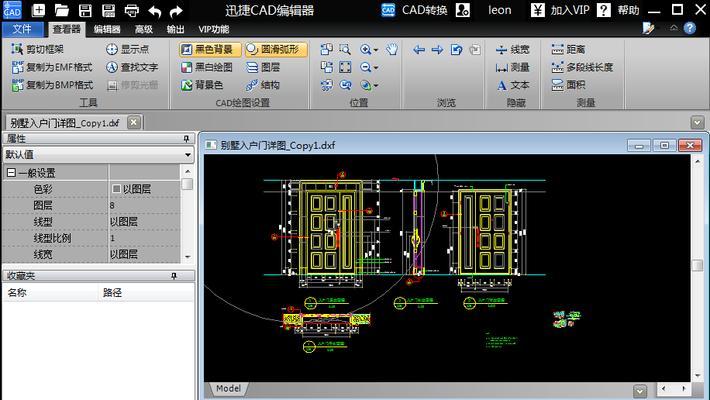Viewport: 710px width, 400px height.
Task: Select the 面积 area measure tool
Action: tap(568, 85)
